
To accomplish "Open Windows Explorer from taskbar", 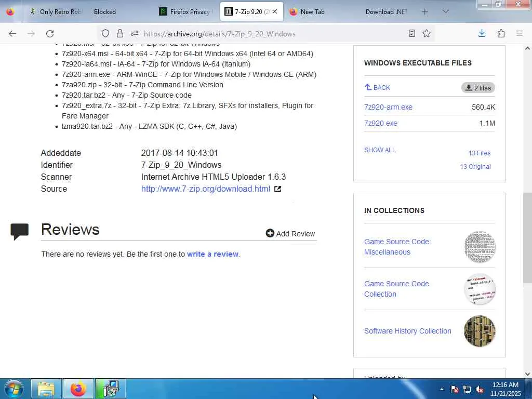I will 46,389.
